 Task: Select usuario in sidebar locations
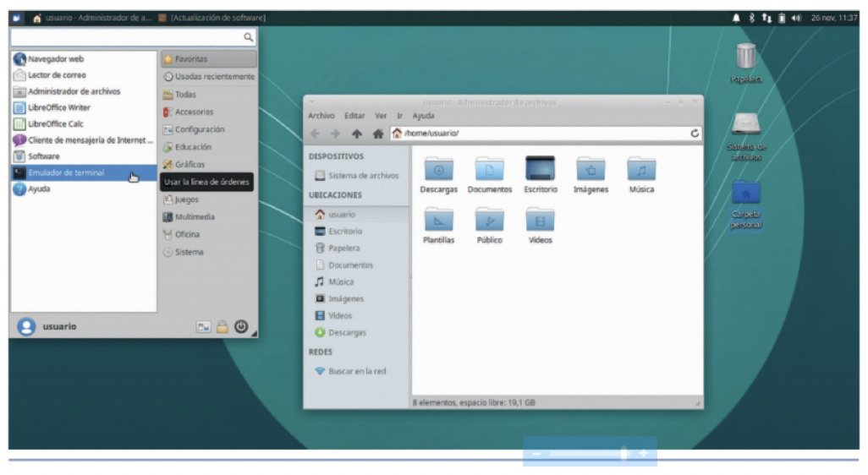[x=357, y=214]
